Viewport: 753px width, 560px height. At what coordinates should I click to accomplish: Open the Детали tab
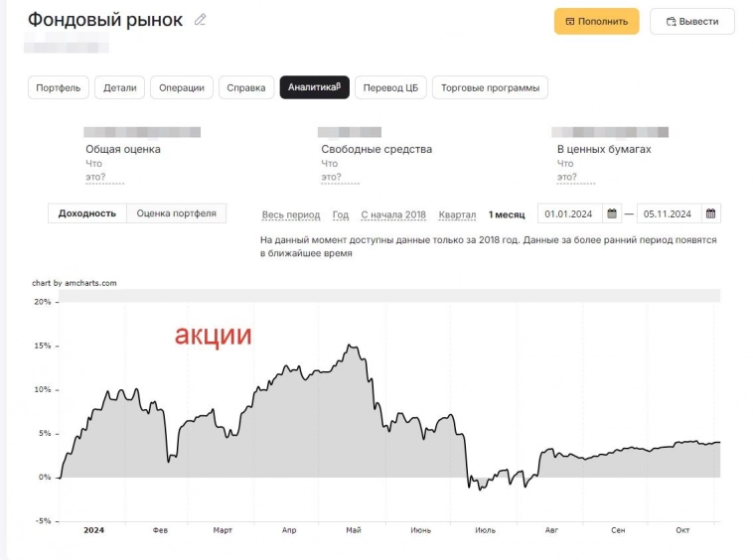click(120, 87)
